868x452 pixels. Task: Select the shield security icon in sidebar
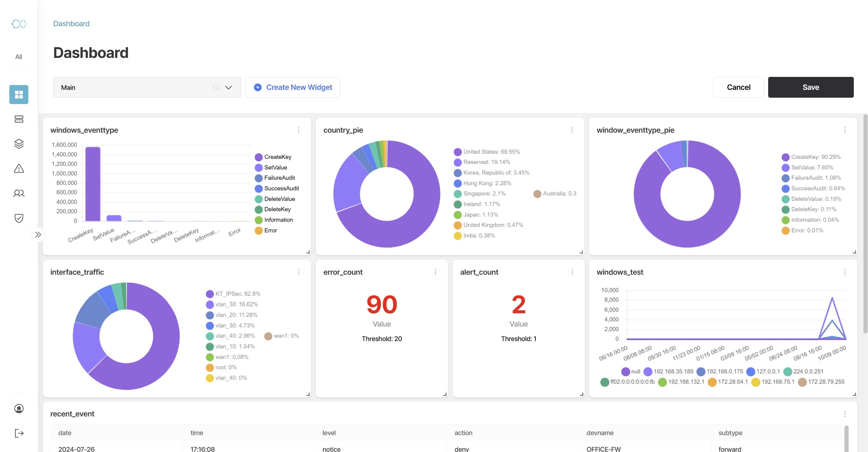coord(18,218)
